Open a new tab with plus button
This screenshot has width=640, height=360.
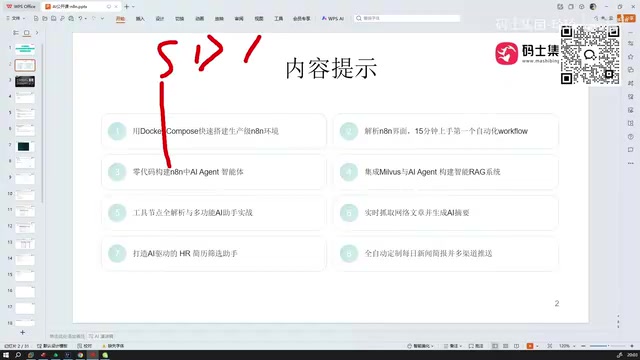point(127,7)
